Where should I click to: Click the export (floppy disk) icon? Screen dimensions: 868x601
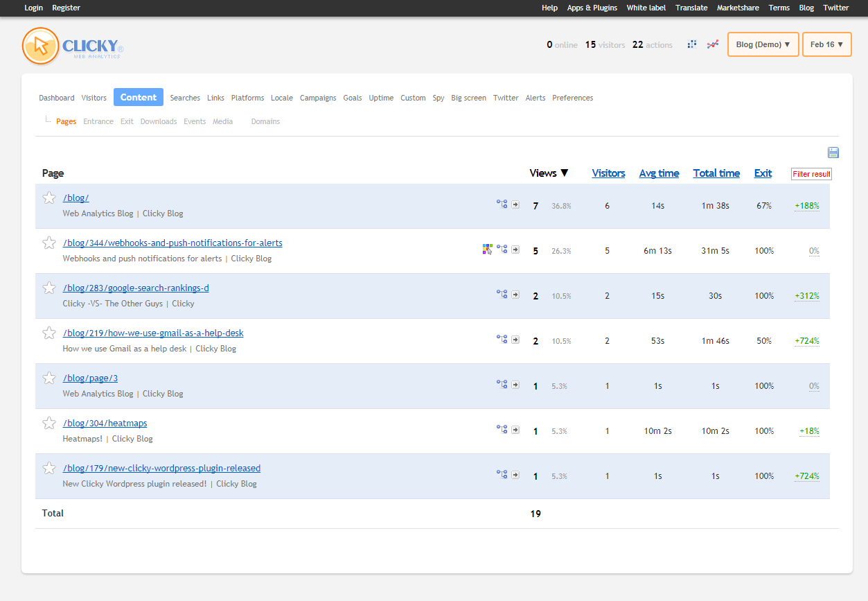833,153
